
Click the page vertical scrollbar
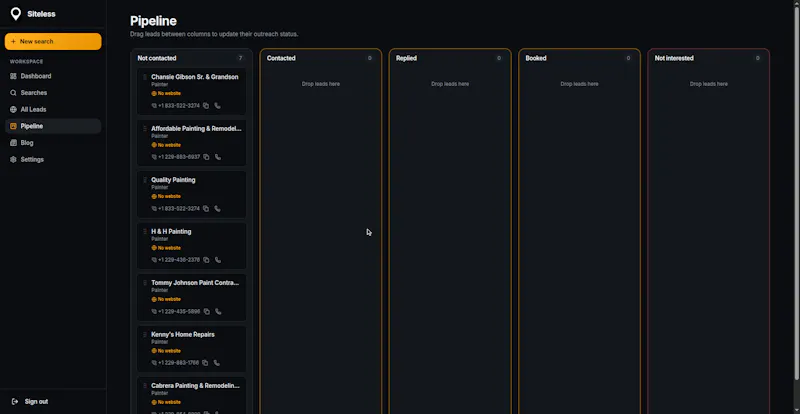coord(797,194)
